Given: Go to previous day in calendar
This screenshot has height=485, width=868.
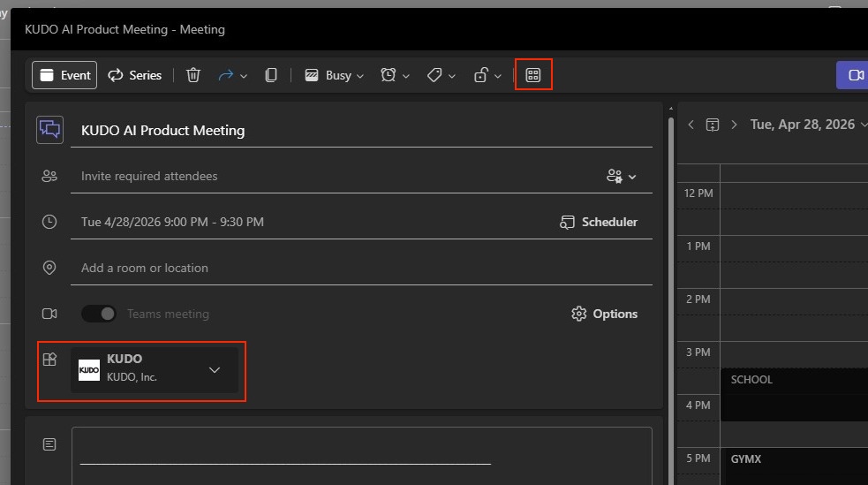Looking at the screenshot, I should coord(691,125).
